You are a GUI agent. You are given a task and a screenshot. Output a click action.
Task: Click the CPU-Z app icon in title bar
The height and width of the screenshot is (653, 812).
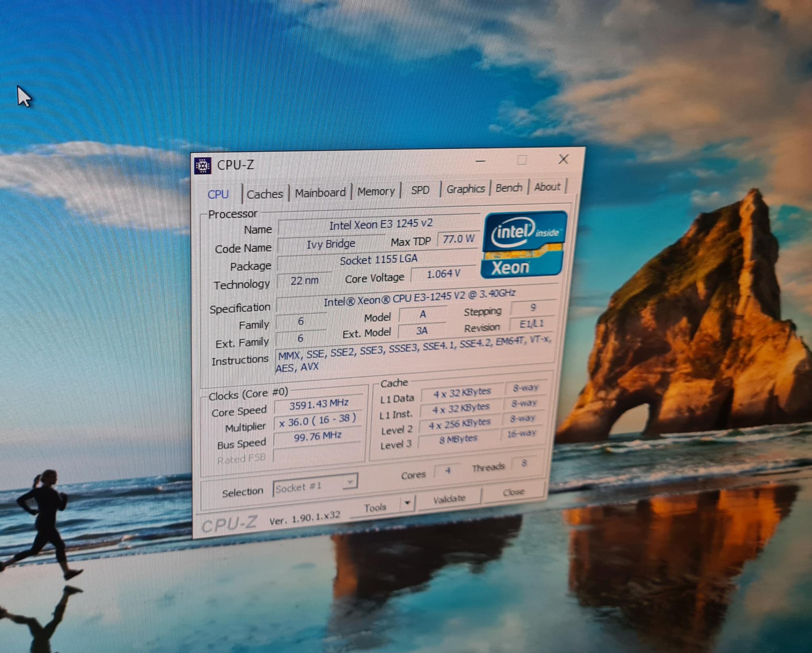pos(203,166)
